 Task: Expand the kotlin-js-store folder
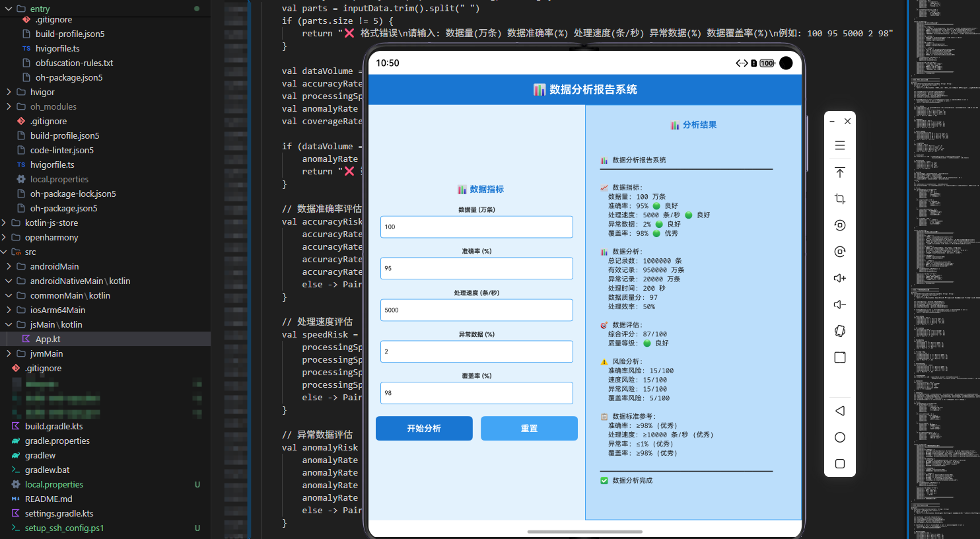point(4,223)
